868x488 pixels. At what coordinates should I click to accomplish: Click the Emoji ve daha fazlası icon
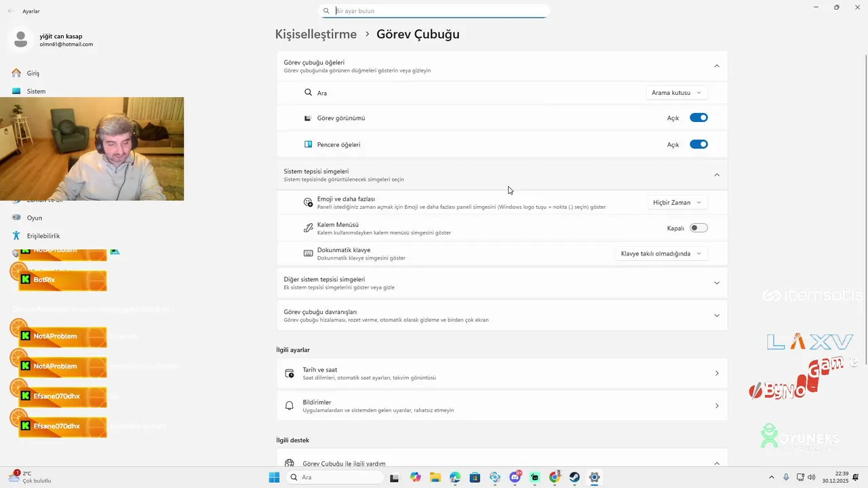(308, 202)
